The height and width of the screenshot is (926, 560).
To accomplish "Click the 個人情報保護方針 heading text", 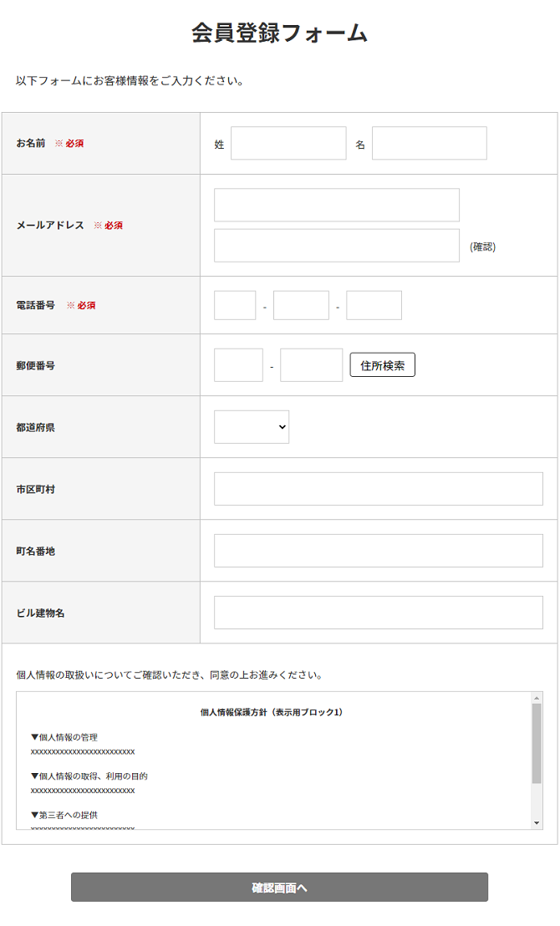I will 272,712.
